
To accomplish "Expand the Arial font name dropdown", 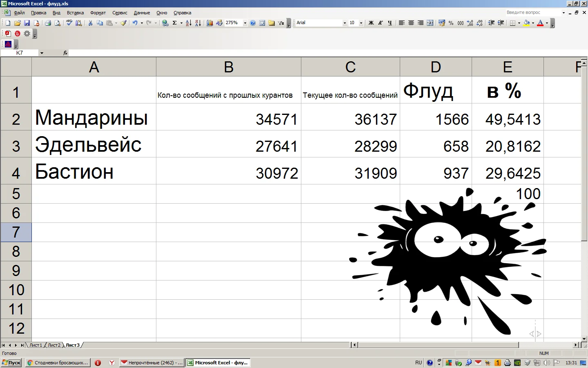I will (345, 23).
